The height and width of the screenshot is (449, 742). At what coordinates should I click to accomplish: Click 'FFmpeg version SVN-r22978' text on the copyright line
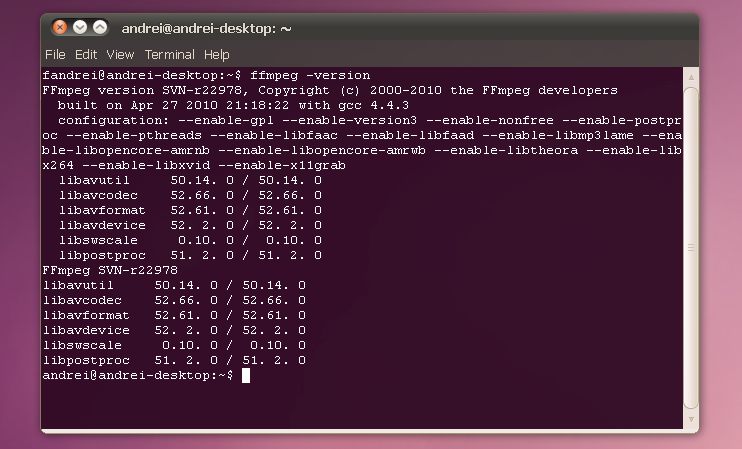coord(142,90)
